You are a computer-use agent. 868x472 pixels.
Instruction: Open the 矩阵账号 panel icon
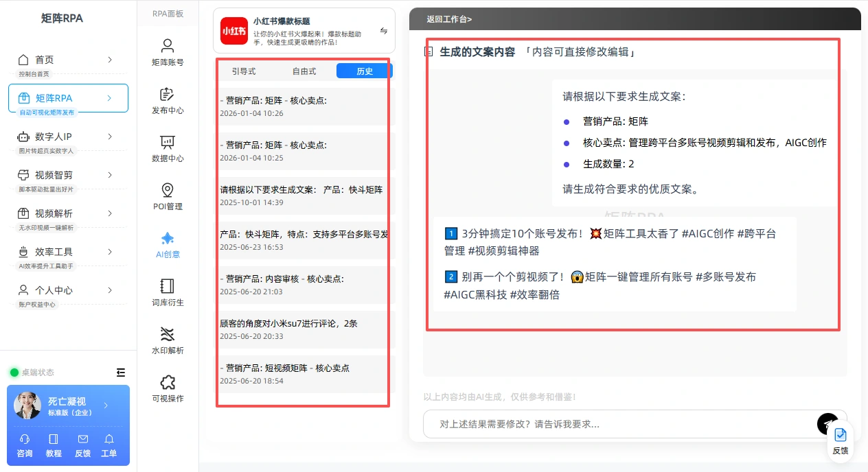pos(168,46)
